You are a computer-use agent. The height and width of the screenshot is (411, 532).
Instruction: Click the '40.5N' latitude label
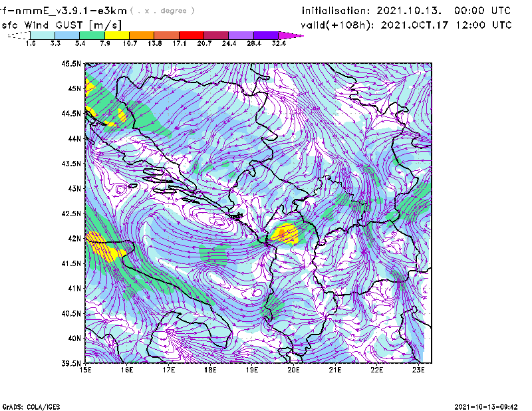point(71,313)
